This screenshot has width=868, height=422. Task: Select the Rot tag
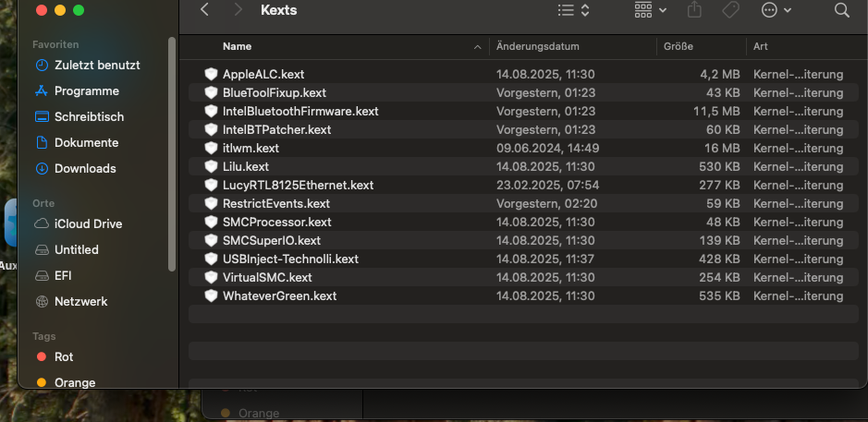[64, 356]
